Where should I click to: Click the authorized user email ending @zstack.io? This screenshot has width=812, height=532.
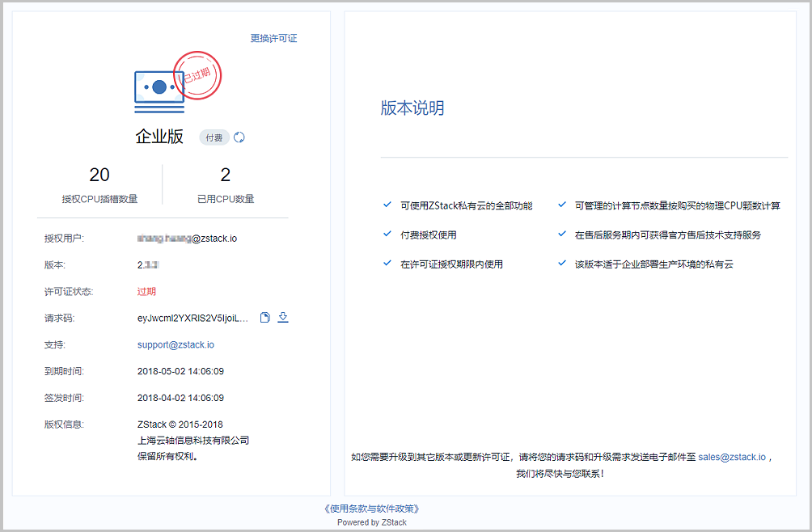pyautogui.click(x=187, y=239)
